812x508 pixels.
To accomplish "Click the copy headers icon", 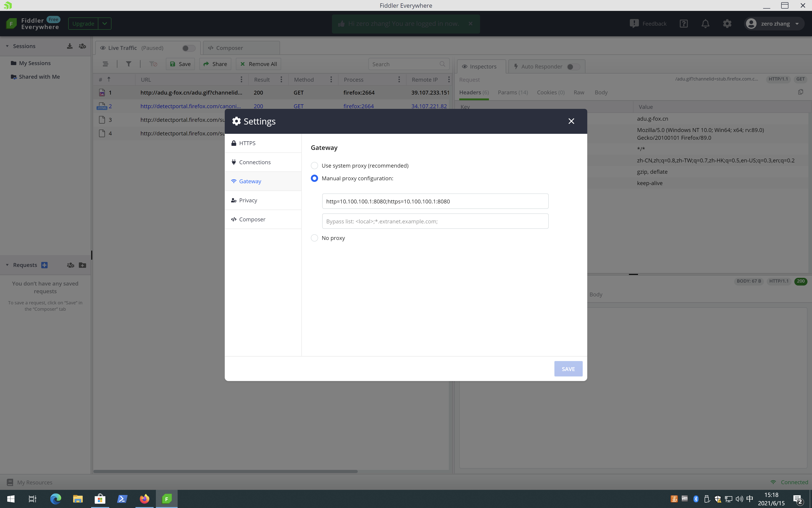I will pyautogui.click(x=801, y=92).
